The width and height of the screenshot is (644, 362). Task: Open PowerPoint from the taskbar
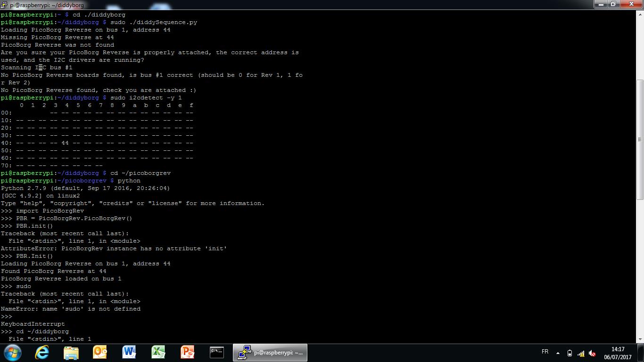[x=187, y=353]
